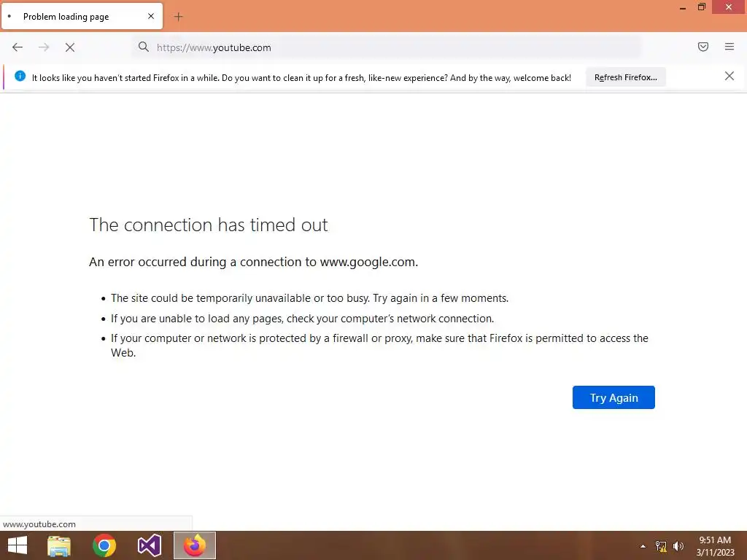Image resolution: width=747 pixels, height=560 pixels.
Task: Click the bullet about site temporarily unavailable
Action: click(309, 298)
